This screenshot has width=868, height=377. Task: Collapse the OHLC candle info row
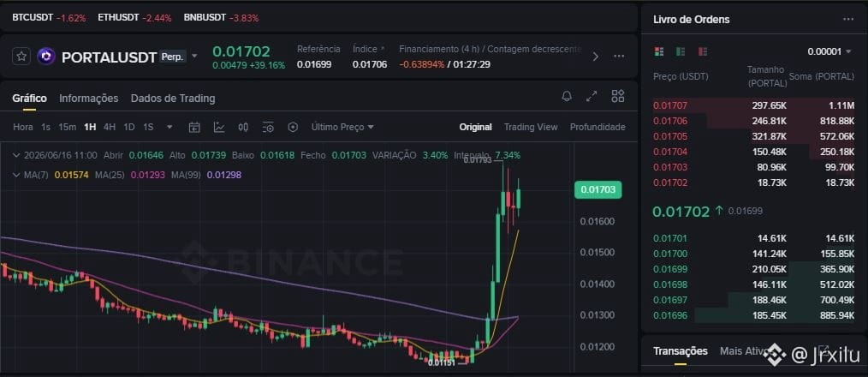(x=16, y=155)
